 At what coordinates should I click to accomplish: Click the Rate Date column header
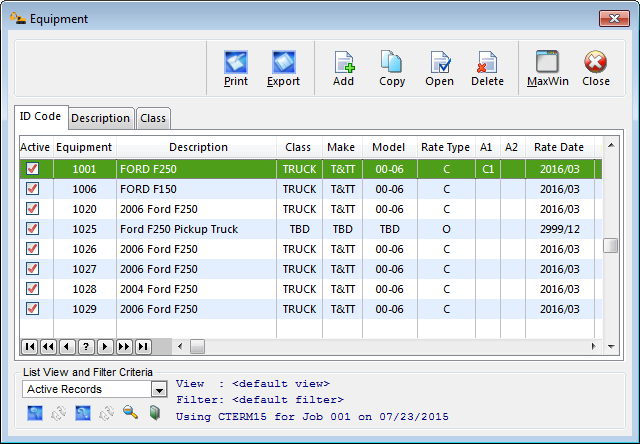click(560, 147)
